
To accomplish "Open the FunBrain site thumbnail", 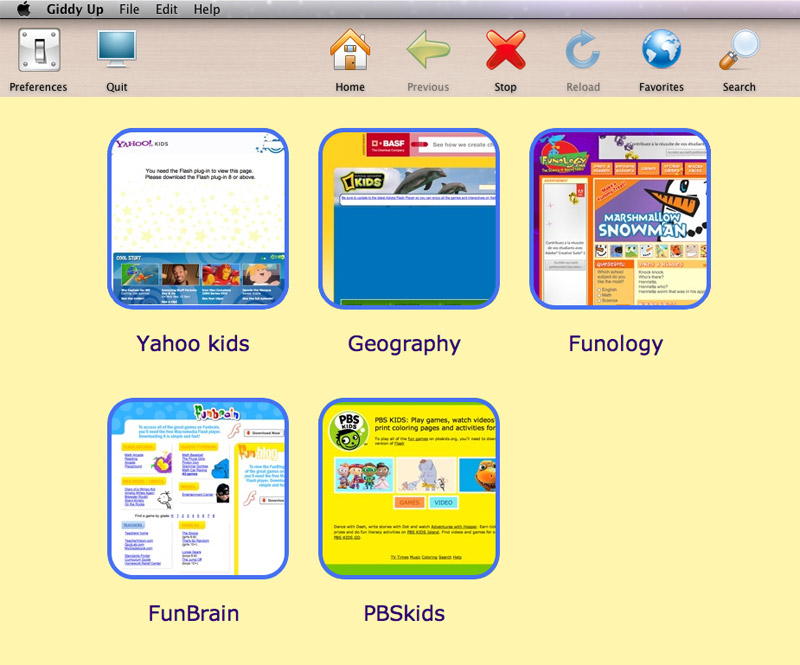I will point(198,488).
